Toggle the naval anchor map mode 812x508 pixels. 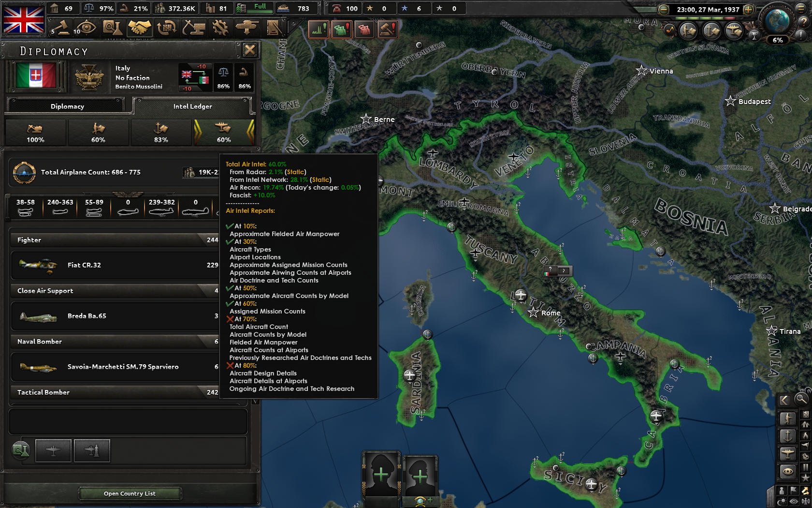click(x=788, y=436)
